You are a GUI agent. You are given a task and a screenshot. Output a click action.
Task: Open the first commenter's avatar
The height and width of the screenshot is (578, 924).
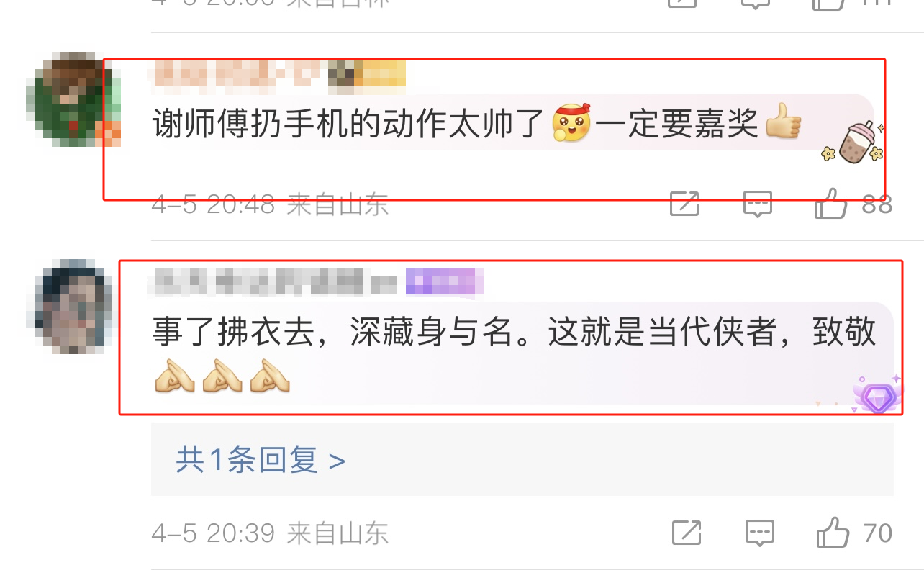tap(73, 99)
